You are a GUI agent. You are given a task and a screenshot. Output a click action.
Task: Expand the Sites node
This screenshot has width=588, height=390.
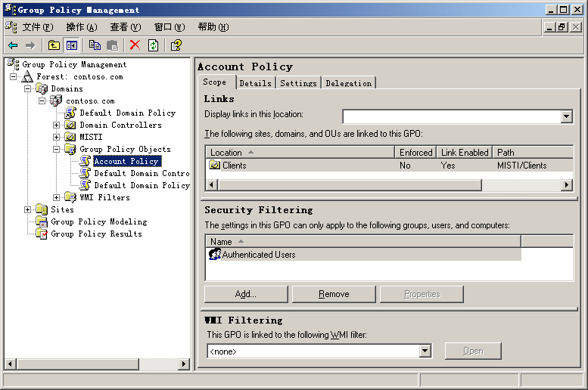tap(28, 209)
